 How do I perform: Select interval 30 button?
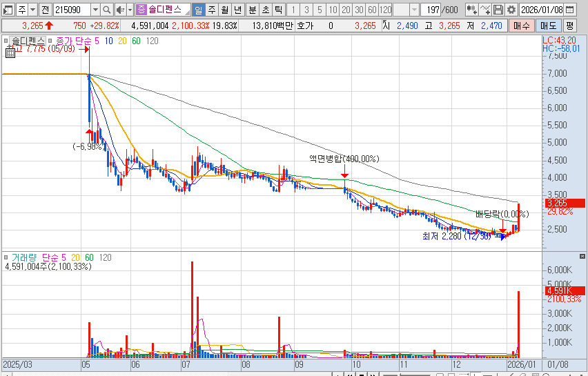(x=359, y=10)
